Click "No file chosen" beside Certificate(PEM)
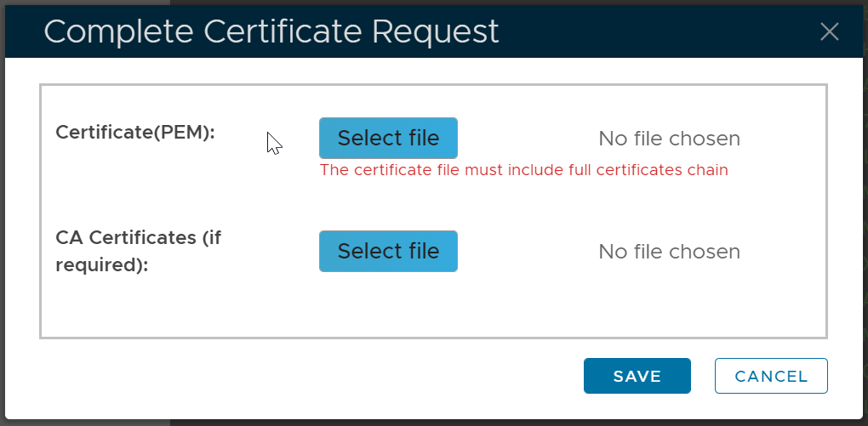 click(x=669, y=139)
